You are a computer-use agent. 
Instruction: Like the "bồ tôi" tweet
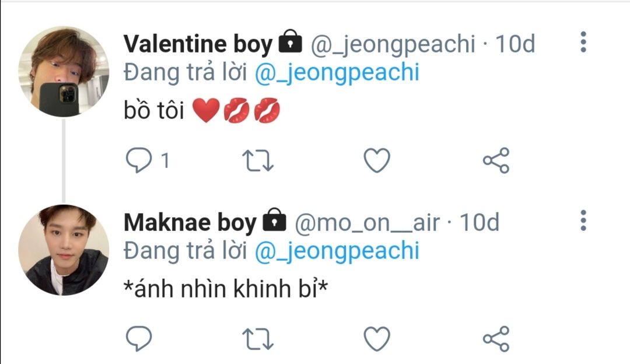(x=377, y=160)
